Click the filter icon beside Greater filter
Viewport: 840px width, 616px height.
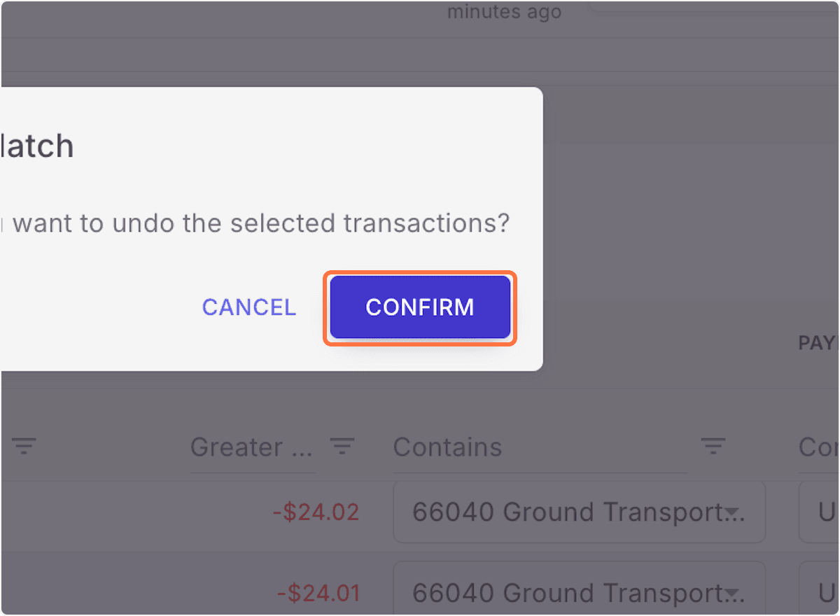(342, 445)
